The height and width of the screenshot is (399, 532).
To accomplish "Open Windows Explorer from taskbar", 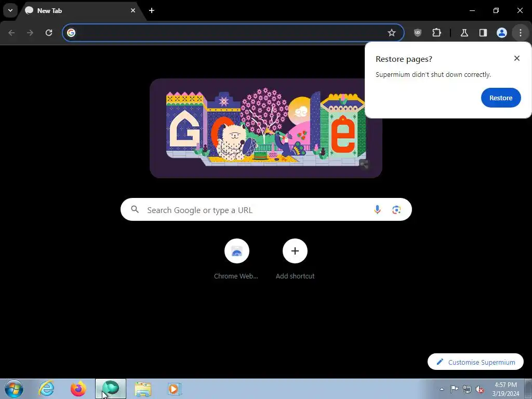I will [143, 389].
